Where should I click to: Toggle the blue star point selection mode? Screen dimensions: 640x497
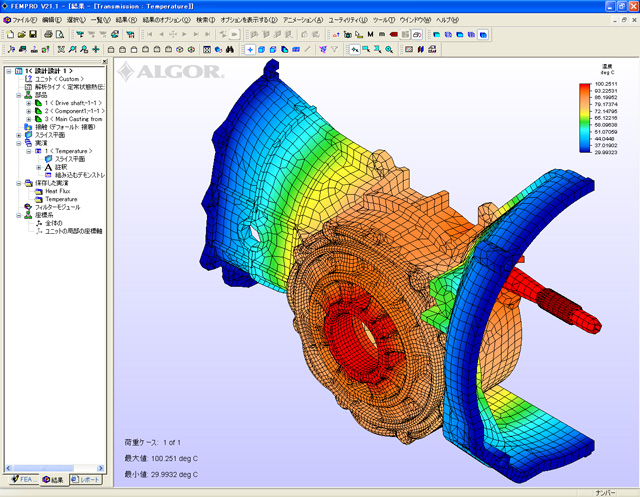pos(250,49)
